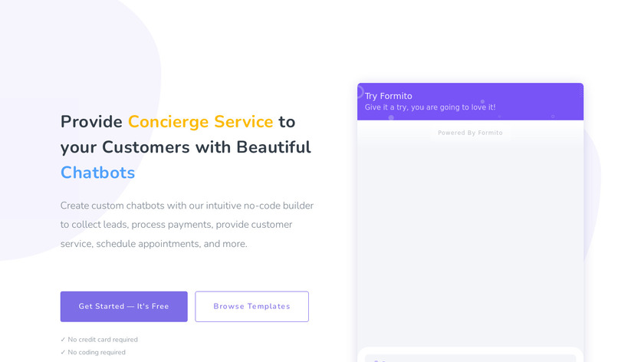Follow the Powered By Formito link

[470, 133]
